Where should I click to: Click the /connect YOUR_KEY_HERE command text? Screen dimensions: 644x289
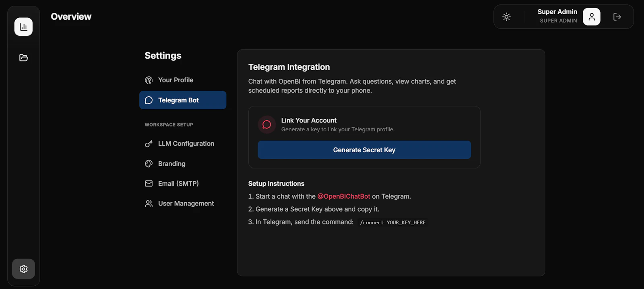392,222
